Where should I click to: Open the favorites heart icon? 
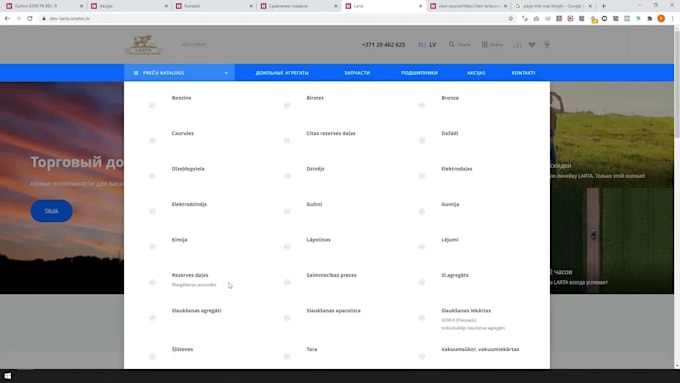click(x=532, y=45)
